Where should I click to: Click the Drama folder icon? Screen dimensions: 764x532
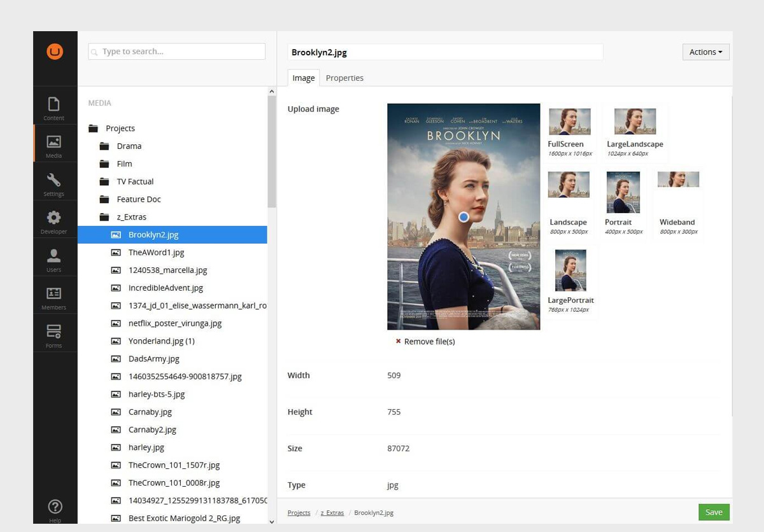pos(104,146)
